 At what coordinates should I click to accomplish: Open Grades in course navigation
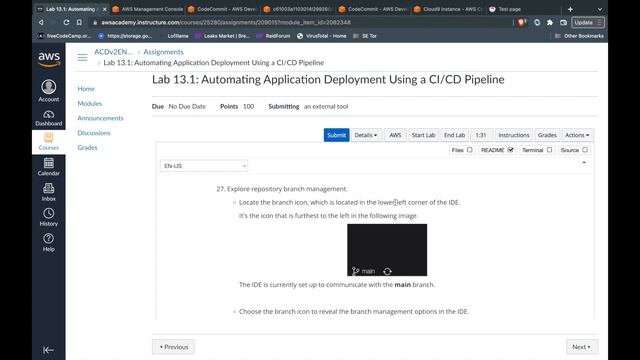(x=87, y=147)
